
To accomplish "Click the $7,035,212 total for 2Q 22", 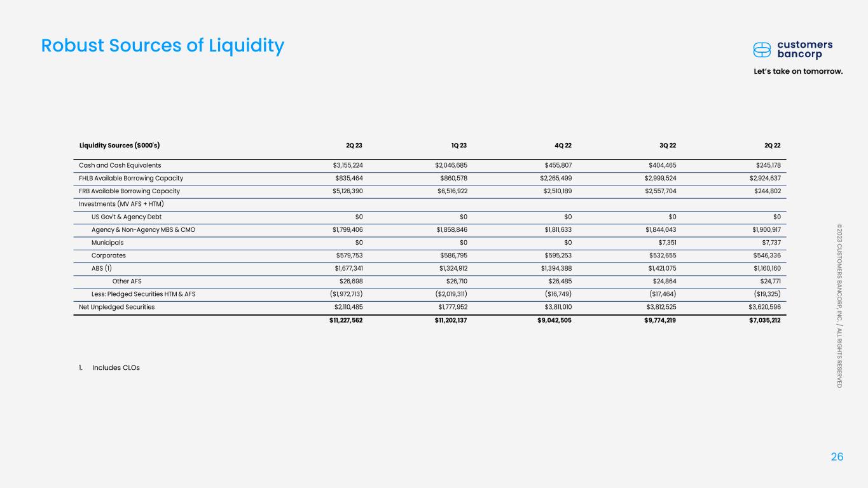I will pyautogui.click(x=762, y=320).
